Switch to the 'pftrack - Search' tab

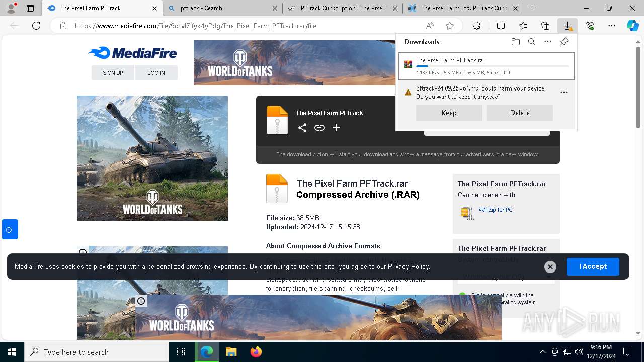pyautogui.click(x=223, y=8)
